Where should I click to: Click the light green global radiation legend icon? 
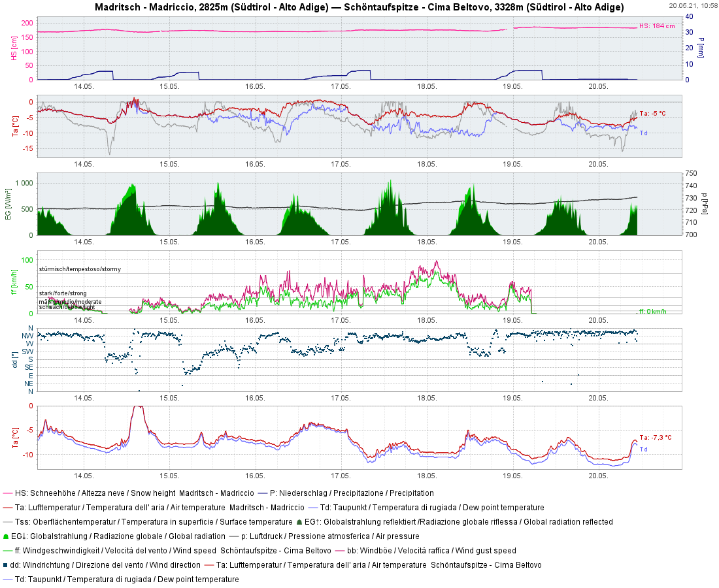[6, 536]
